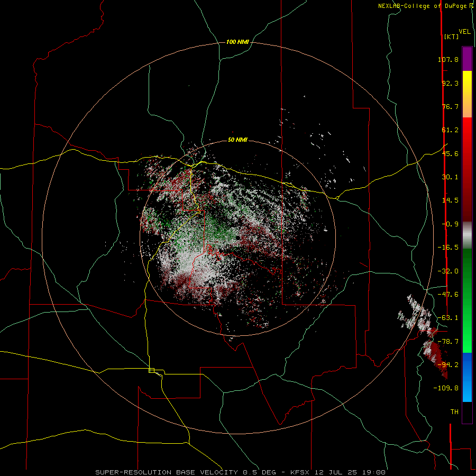
Task: Click the -16.5 velocity scale value
Action: coord(448,248)
